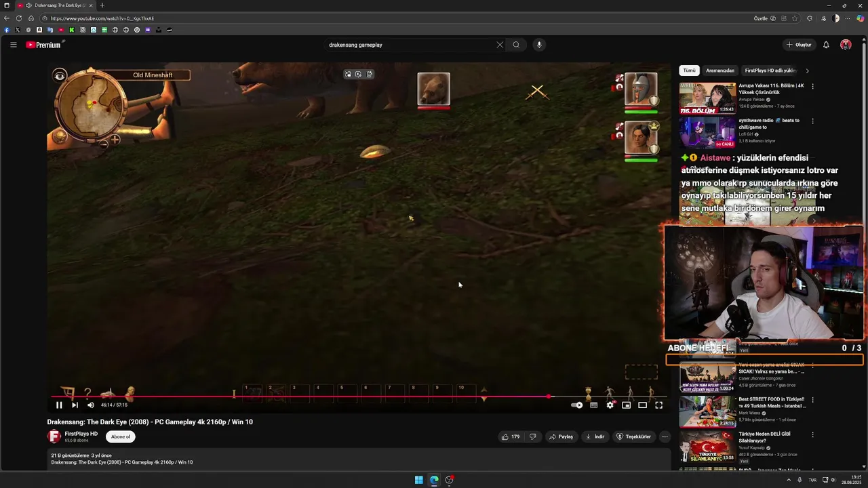
Task: Open YouTube account avatar menu
Action: pyautogui.click(x=846, y=45)
